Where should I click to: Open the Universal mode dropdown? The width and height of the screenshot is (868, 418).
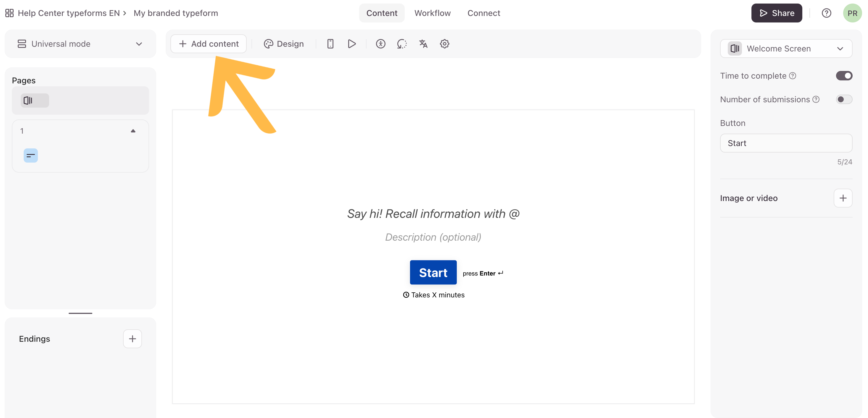pos(80,44)
